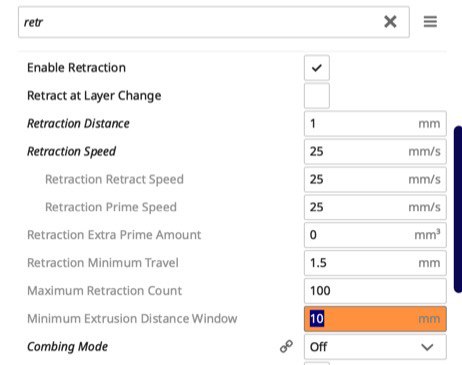Click the Retraction Speed value field
The image size is (462, 365).
click(375, 152)
